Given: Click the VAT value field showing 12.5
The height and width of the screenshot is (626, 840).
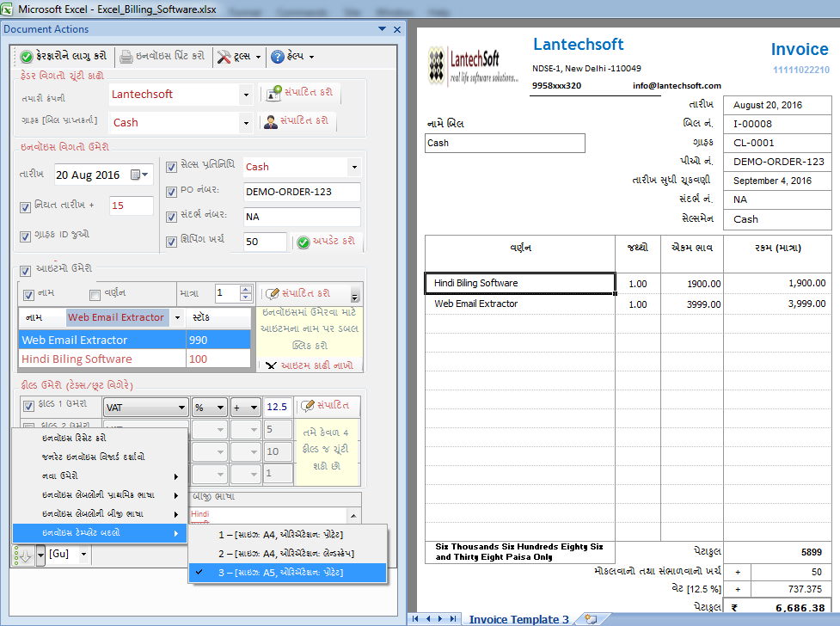Looking at the screenshot, I should point(277,408).
